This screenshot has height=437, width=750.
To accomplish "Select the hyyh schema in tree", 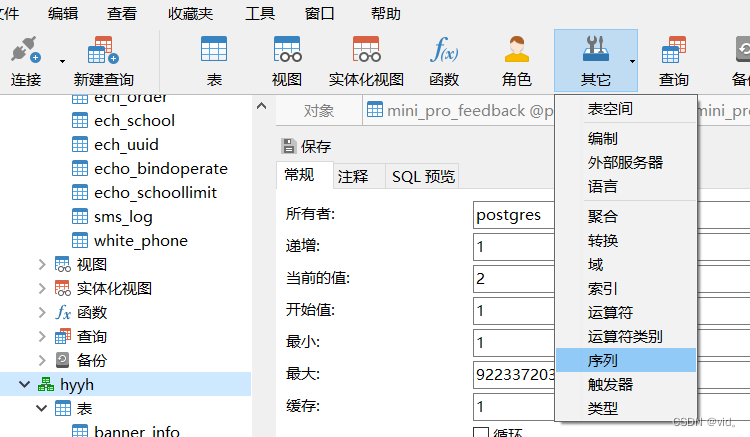I will point(77,384).
